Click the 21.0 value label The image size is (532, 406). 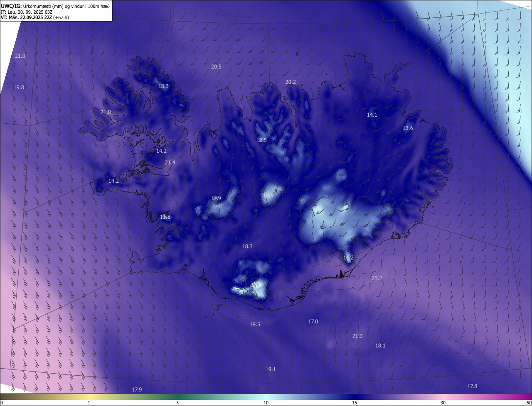(x=20, y=56)
